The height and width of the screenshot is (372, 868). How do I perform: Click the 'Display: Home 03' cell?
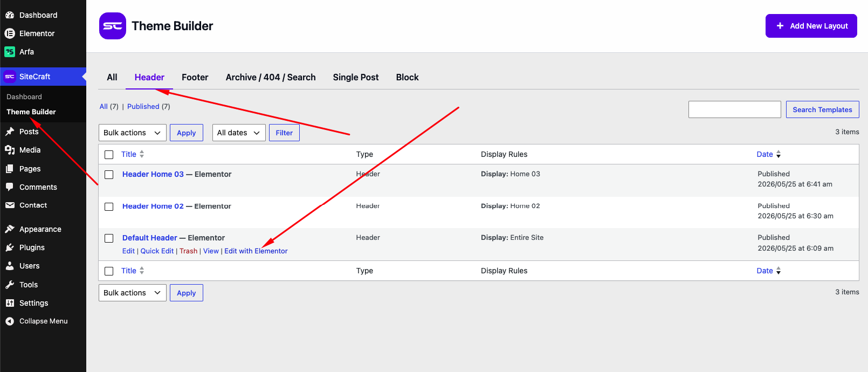pos(511,174)
